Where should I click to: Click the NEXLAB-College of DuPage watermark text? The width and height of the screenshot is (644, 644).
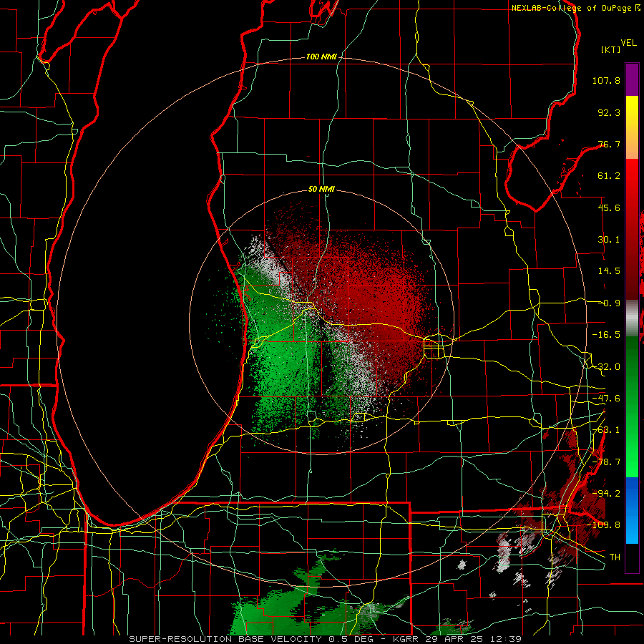(x=575, y=8)
